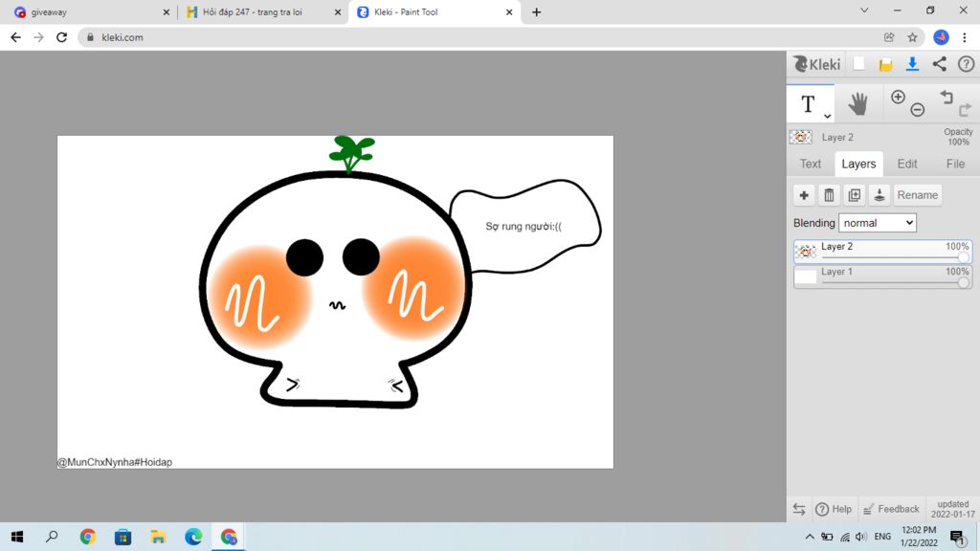Open the Feedback link
Viewport: 980px width, 551px height.
[x=891, y=509]
